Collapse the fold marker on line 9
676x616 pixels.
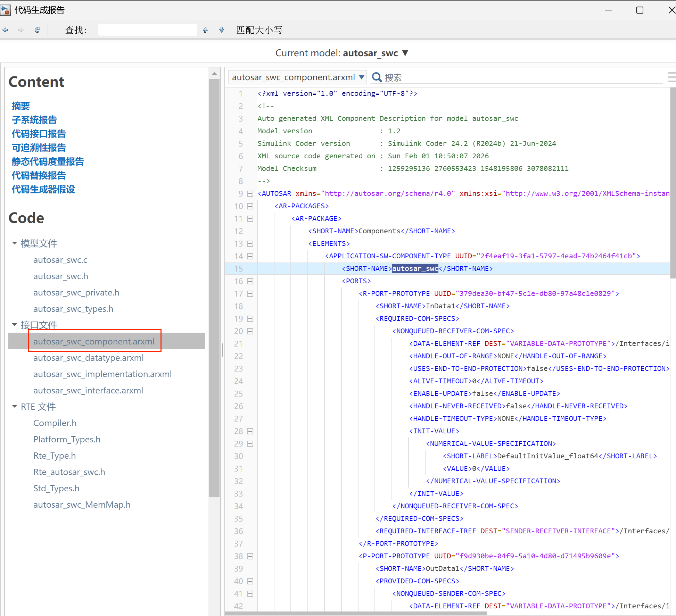(x=250, y=194)
